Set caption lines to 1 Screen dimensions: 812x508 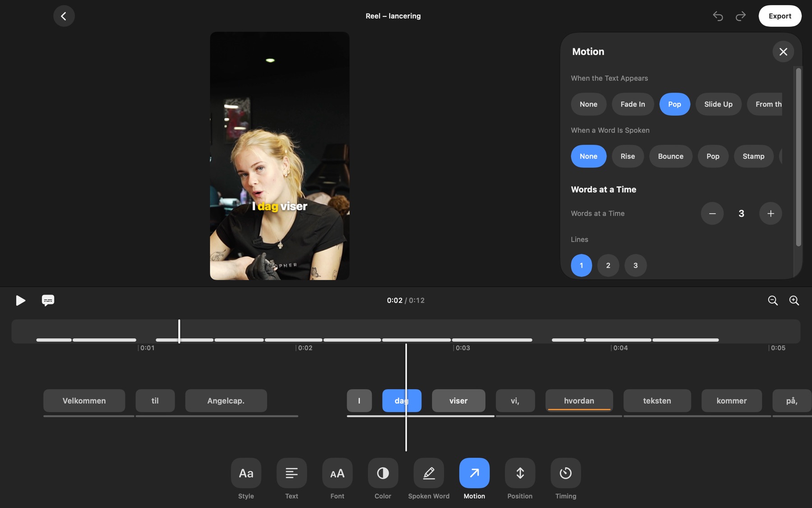581,266
